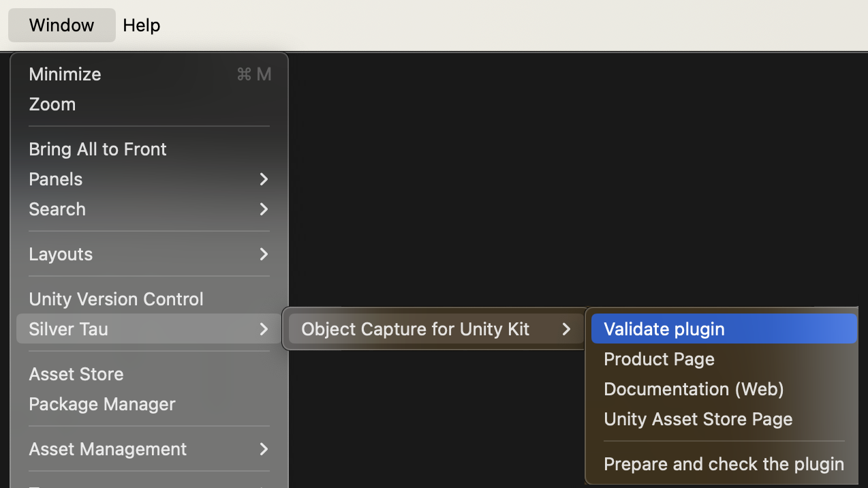Expand the Panels submenu

(x=150, y=179)
